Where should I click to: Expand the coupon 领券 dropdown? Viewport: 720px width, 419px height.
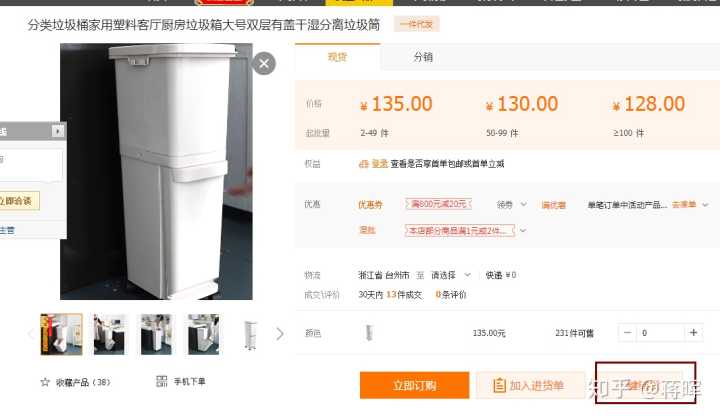[512, 204]
